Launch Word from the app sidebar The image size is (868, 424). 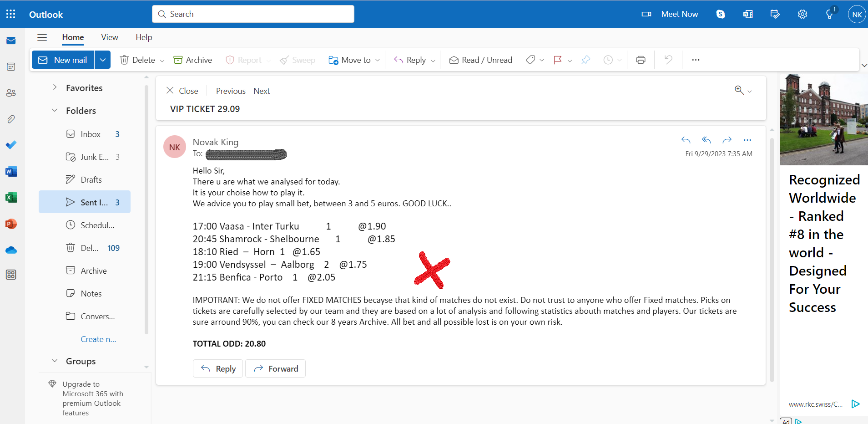click(x=11, y=171)
